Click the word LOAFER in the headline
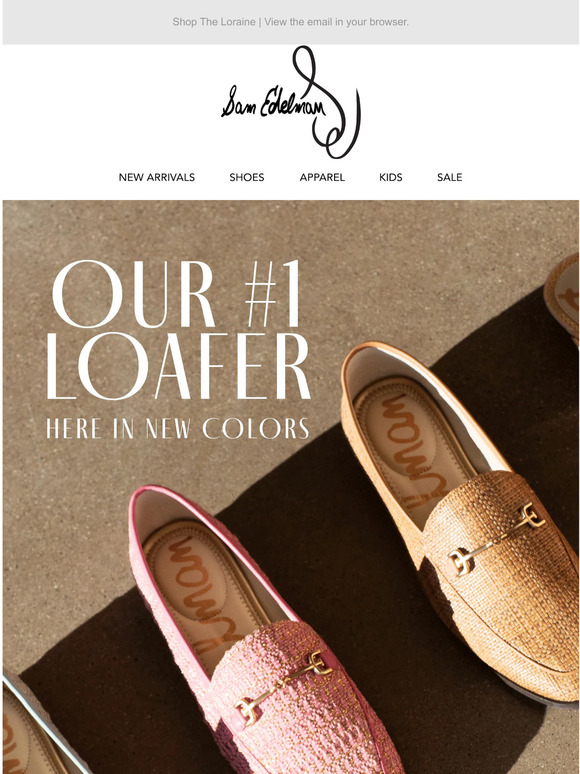 coord(178,366)
